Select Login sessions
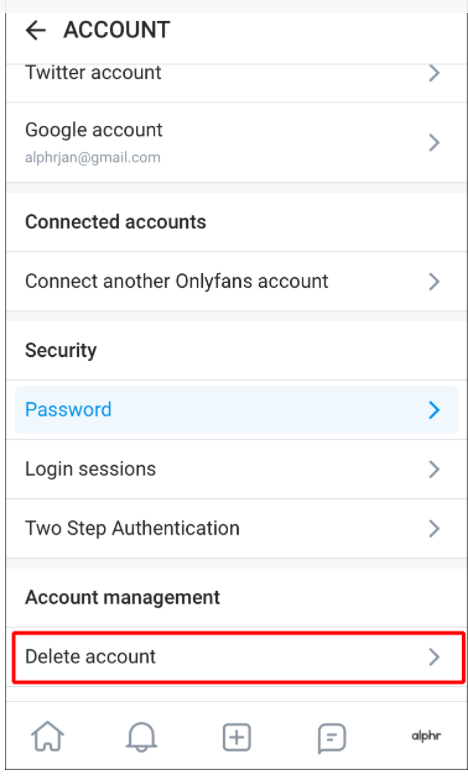 236,469
